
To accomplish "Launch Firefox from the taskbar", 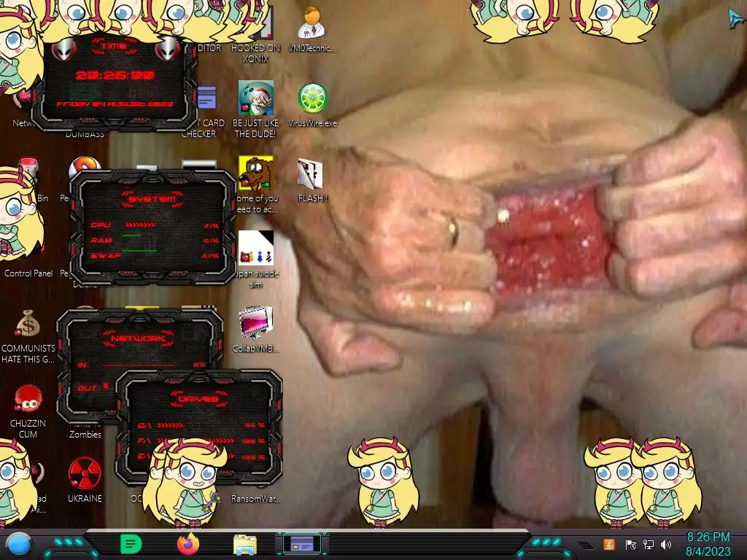I will click(188, 544).
